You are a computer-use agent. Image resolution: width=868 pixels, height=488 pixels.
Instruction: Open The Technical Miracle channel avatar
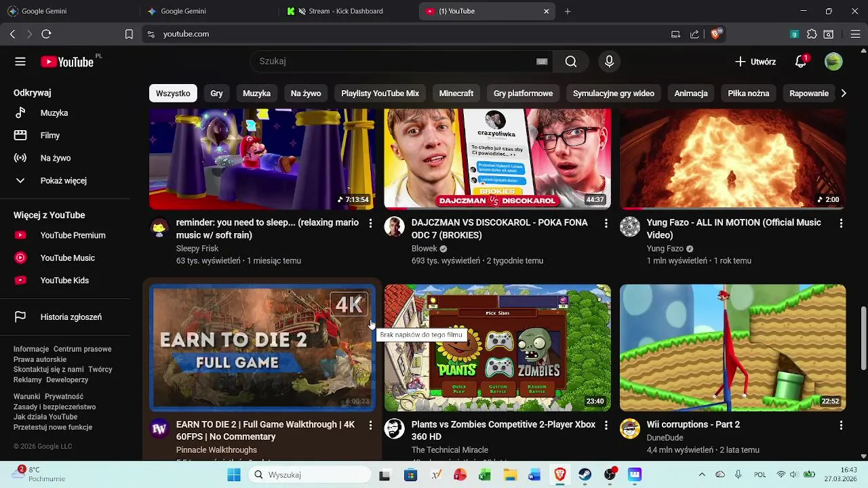pos(395,429)
